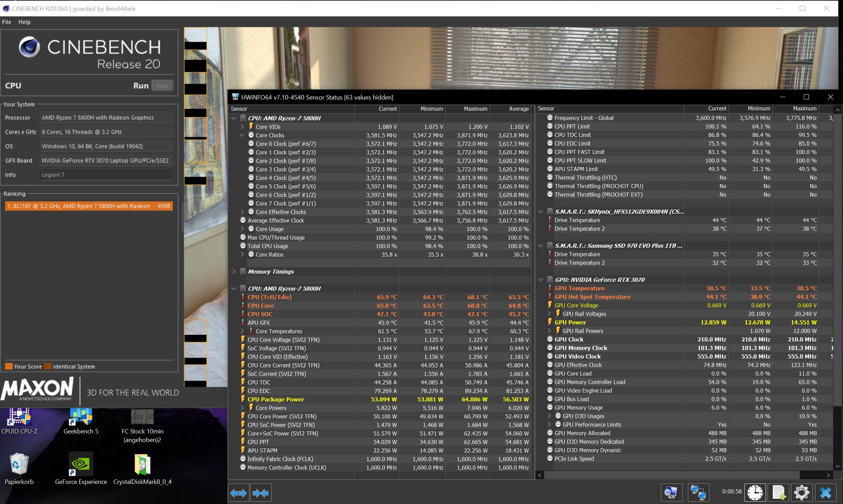Click the Minimum column header in left pane
843x504 pixels.
click(x=423, y=109)
